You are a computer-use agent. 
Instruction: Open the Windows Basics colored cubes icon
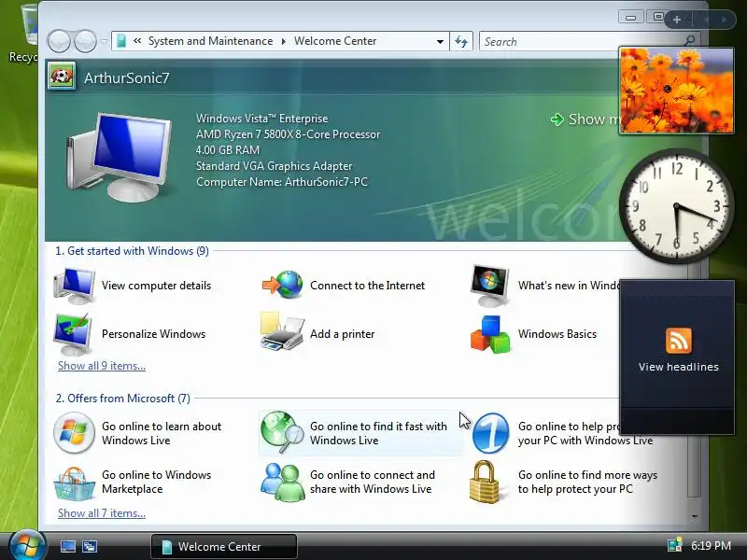click(490, 334)
